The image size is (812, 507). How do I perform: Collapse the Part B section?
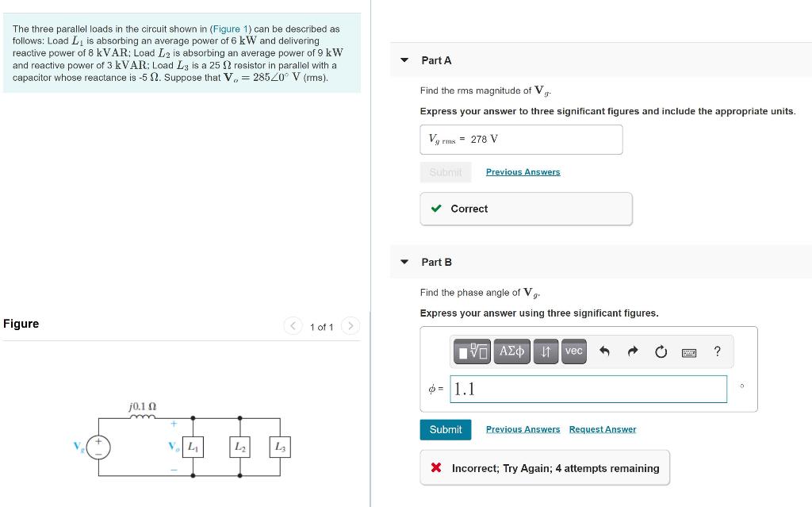coord(404,262)
